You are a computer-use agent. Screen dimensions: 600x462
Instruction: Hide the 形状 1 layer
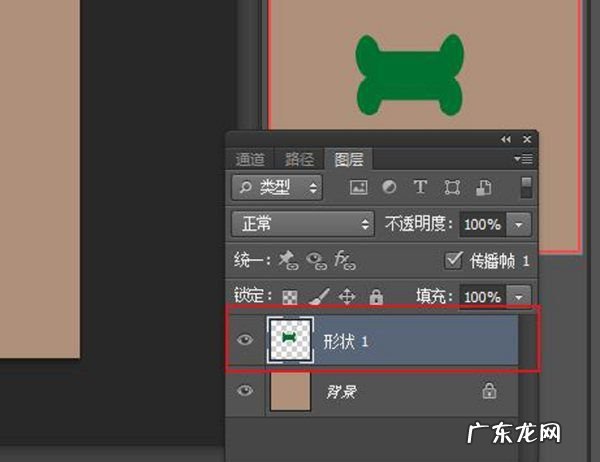pos(246,341)
